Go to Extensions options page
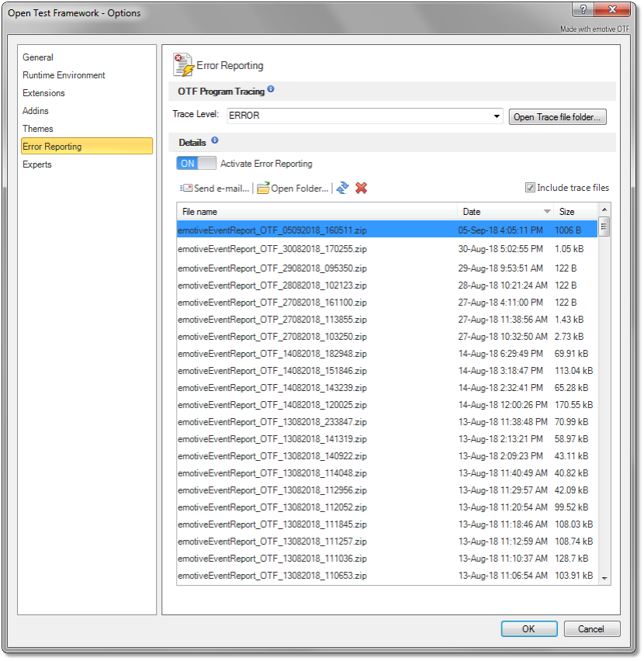This screenshot has height=661, width=644. [43, 93]
